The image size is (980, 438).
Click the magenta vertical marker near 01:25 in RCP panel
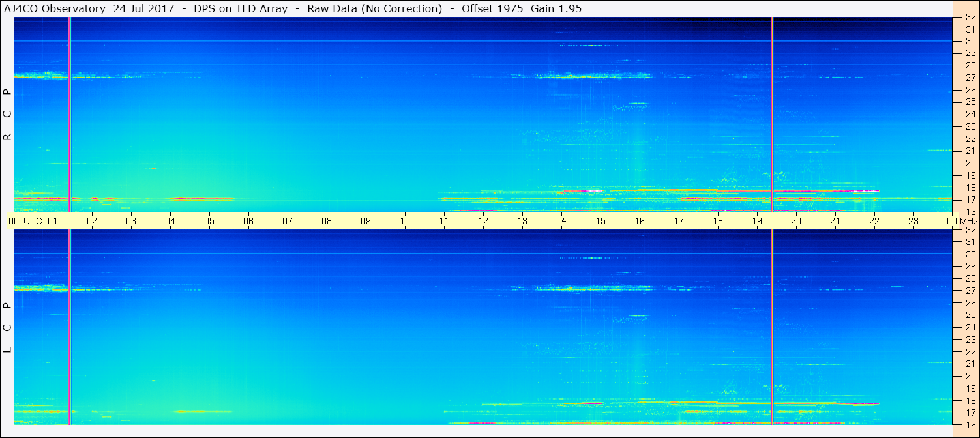(69, 114)
